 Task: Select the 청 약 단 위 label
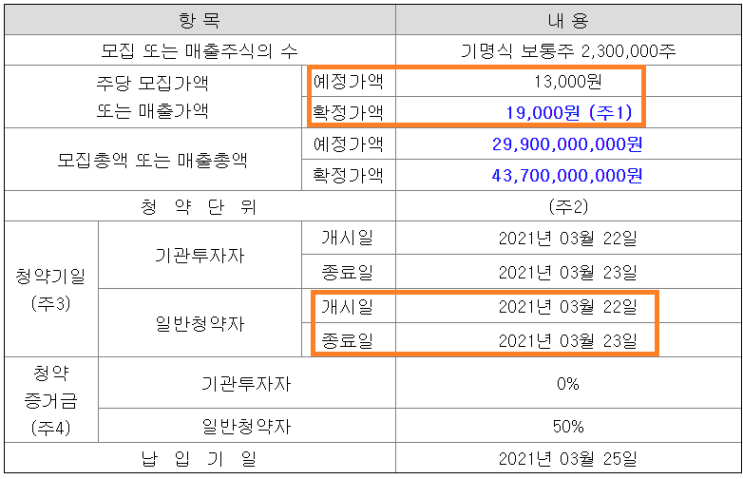pyautogui.click(x=199, y=207)
